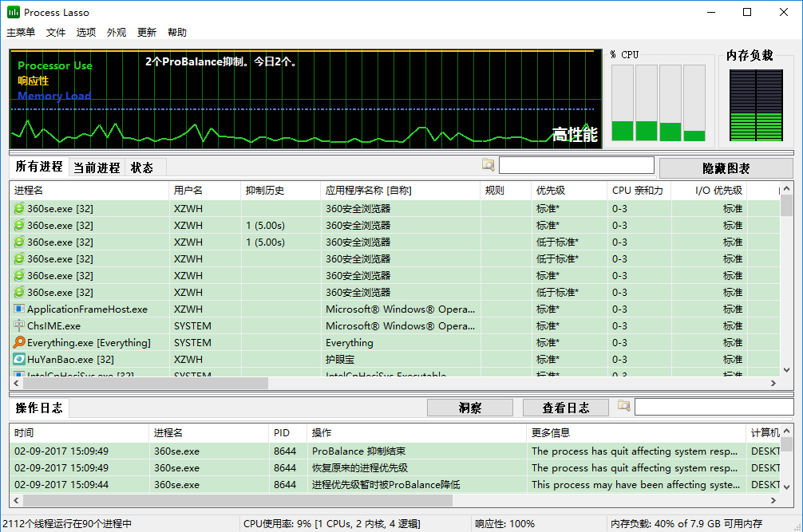Viewport: 803px width, 532px height.
Task: Switch to the 状态 tab
Action: (142, 167)
